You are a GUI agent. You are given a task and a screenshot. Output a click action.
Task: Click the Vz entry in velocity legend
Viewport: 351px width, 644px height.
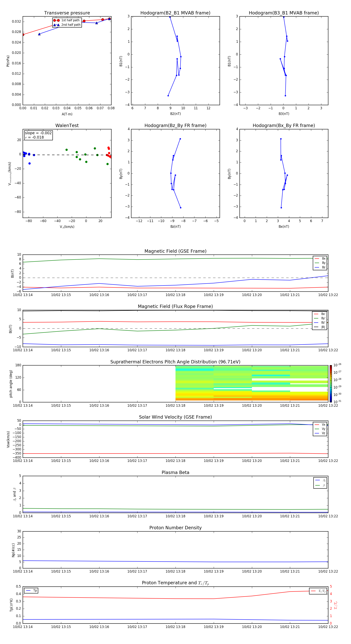(320, 433)
